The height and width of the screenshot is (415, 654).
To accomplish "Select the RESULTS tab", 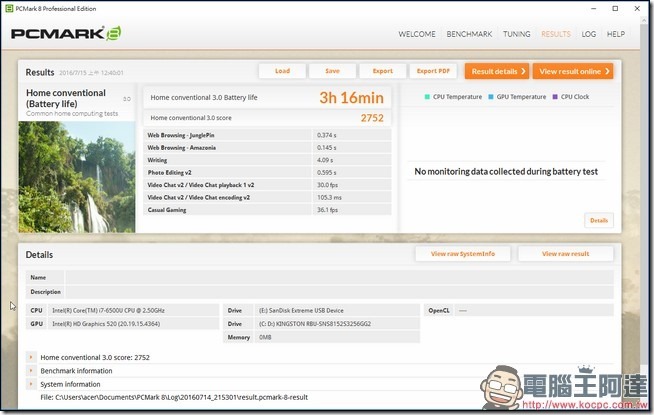I will [556, 34].
